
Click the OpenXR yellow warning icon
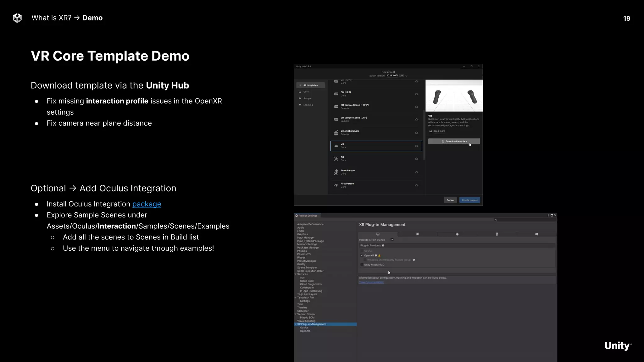pyautogui.click(x=379, y=255)
